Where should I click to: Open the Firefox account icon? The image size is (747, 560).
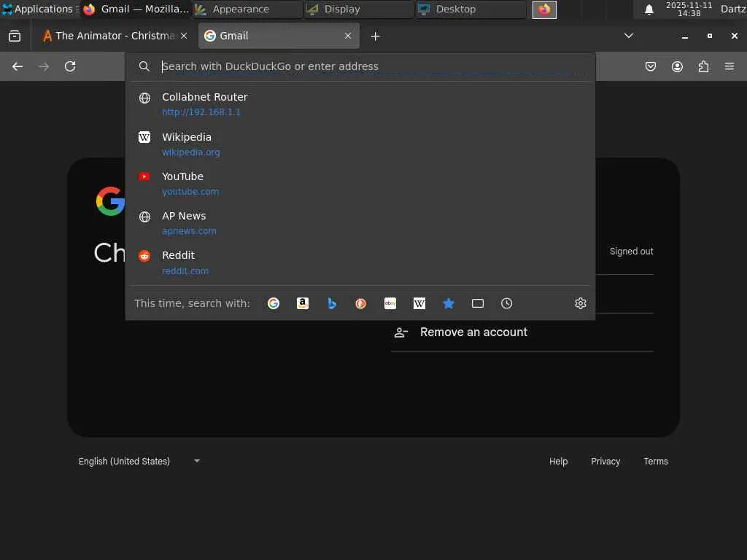click(677, 66)
